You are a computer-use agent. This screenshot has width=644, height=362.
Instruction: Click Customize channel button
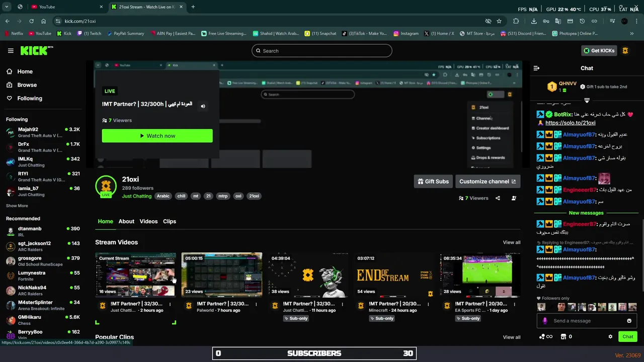point(488,182)
